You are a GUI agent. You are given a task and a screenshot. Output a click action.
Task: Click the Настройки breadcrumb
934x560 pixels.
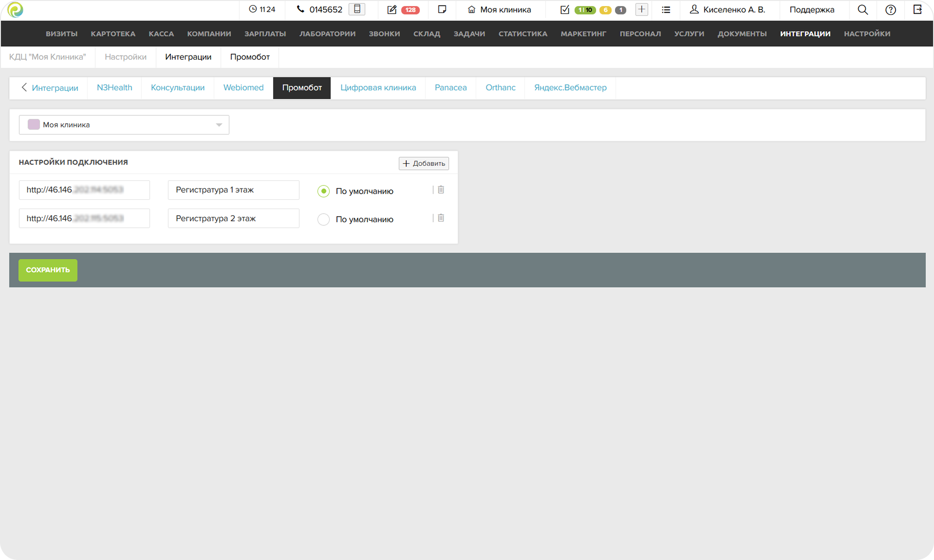(126, 57)
